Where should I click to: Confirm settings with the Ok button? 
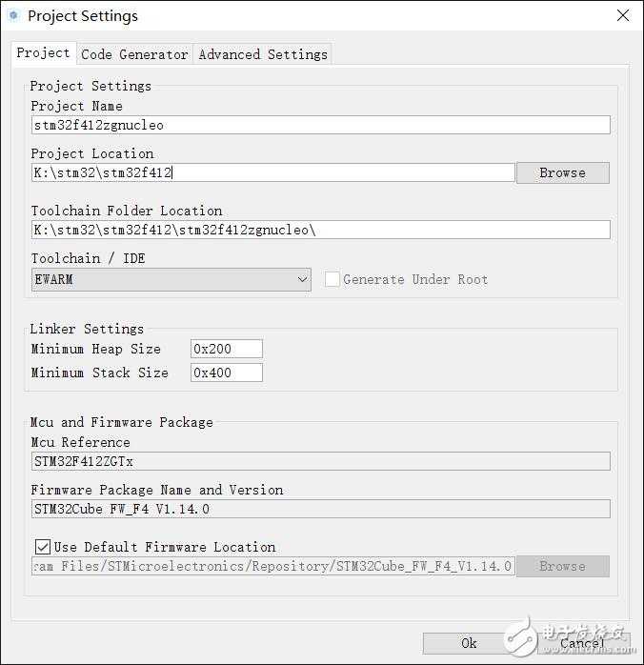click(469, 643)
